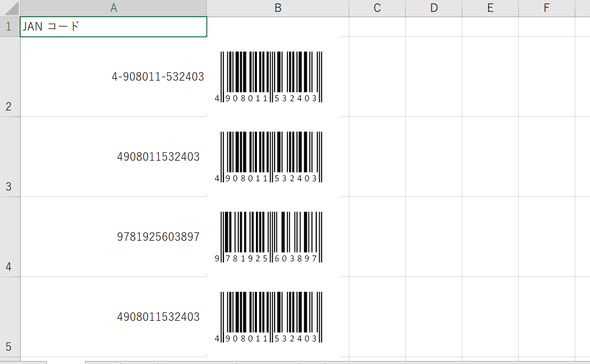This screenshot has width=590, height=364.
Task: Select row 5 header
Action: (10, 317)
